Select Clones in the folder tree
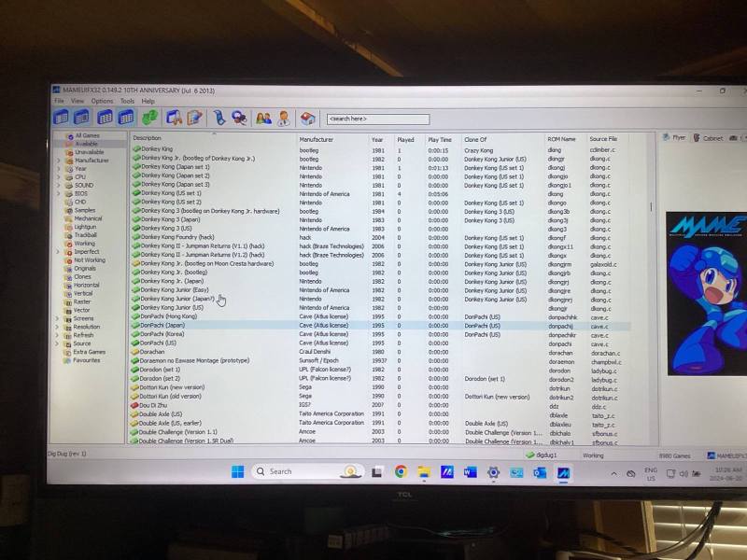The width and height of the screenshot is (747, 560). [x=82, y=276]
